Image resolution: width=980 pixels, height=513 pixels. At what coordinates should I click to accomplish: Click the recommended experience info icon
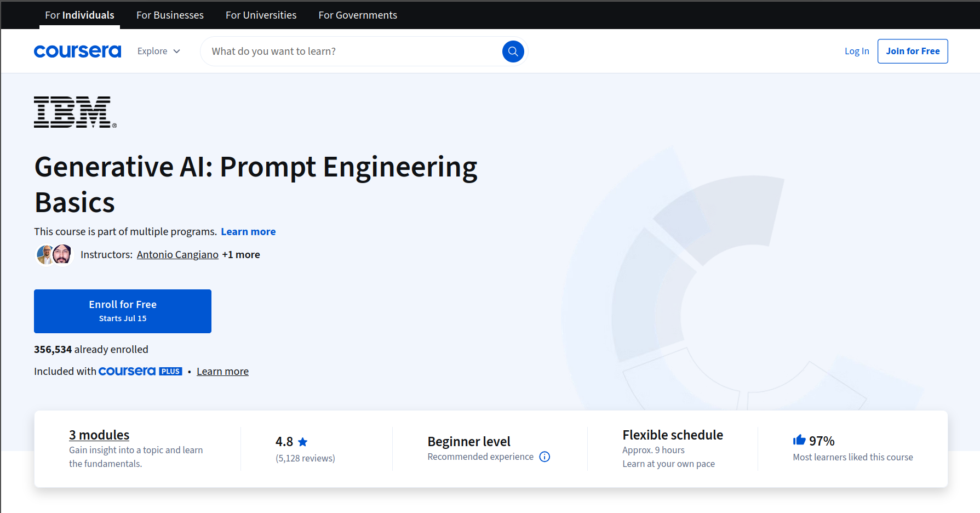(545, 457)
